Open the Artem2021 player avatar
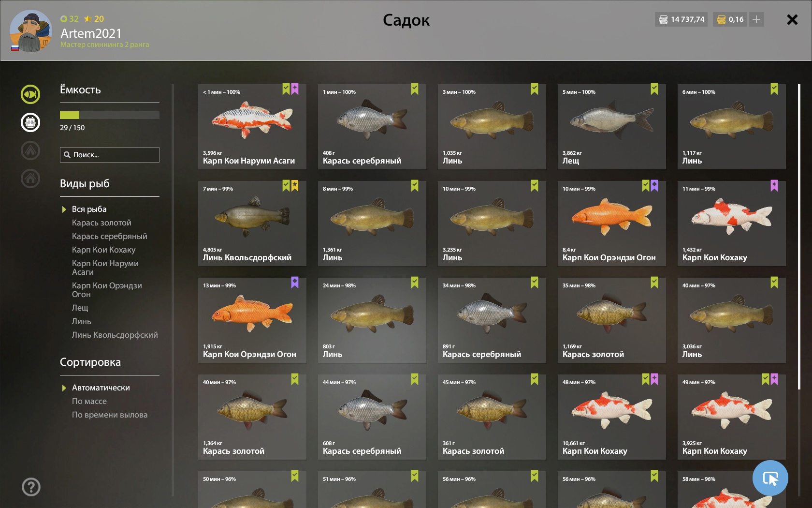The height and width of the screenshot is (508, 812). point(30,30)
